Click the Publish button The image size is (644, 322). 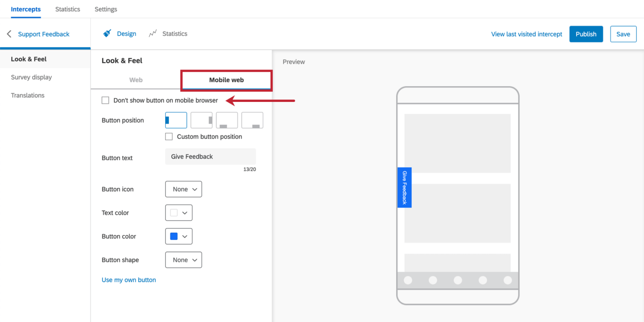[586, 34]
